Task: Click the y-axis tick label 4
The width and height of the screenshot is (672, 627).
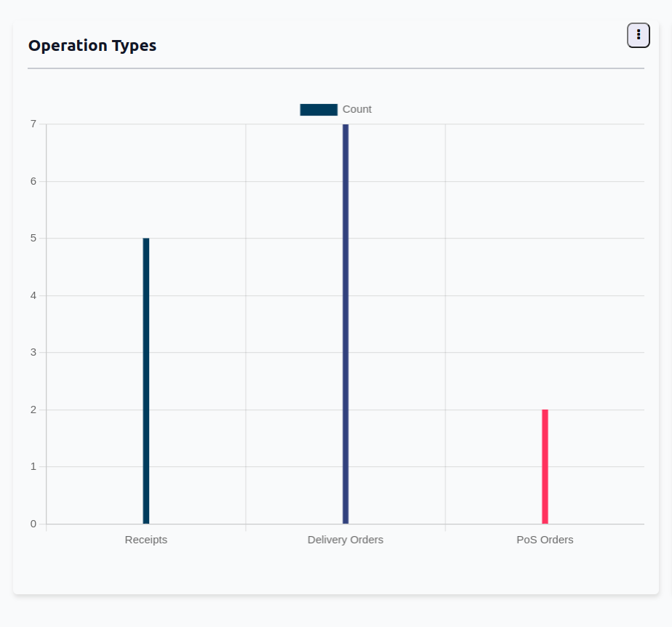Action: (x=33, y=295)
